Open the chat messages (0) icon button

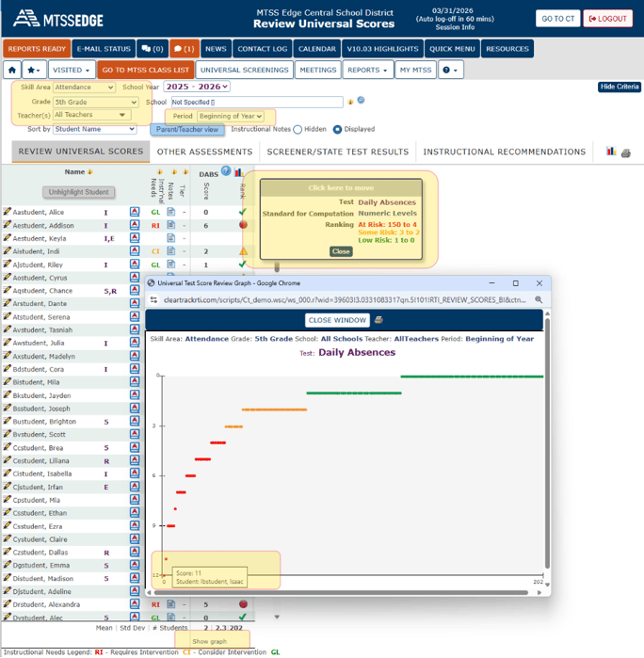(x=152, y=49)
